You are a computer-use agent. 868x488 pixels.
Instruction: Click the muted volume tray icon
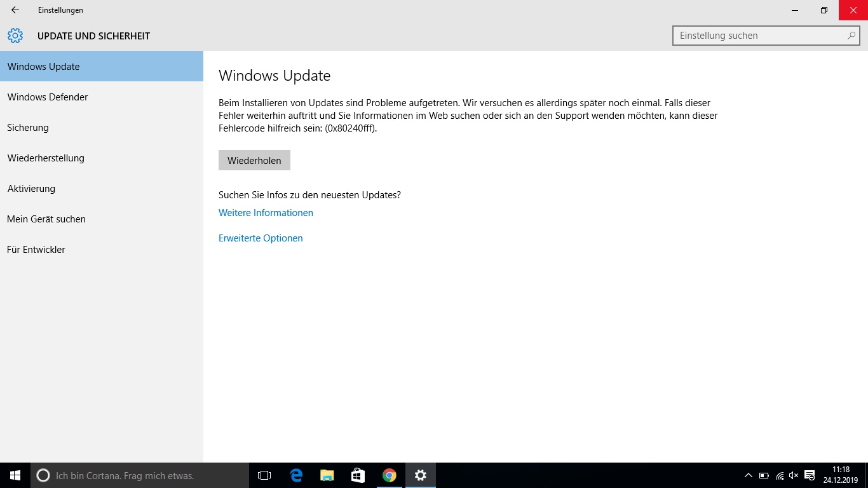click(794, 475)
